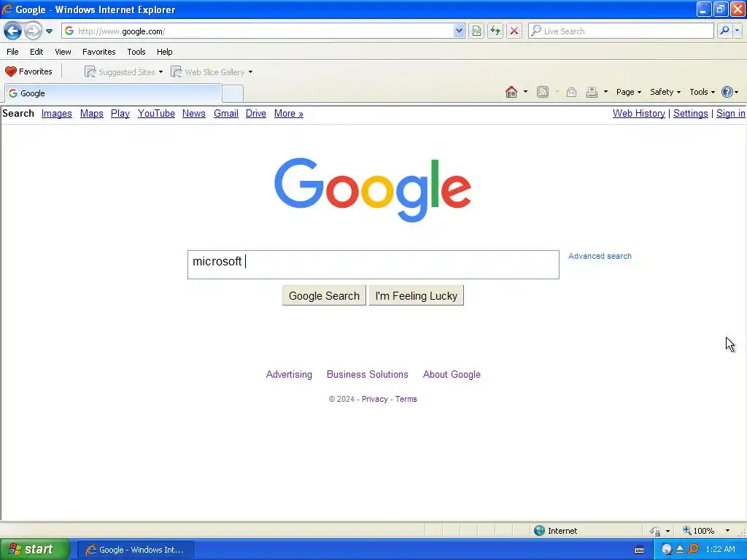Open the Web History link
Screen dimensions: 747x560
639,113
